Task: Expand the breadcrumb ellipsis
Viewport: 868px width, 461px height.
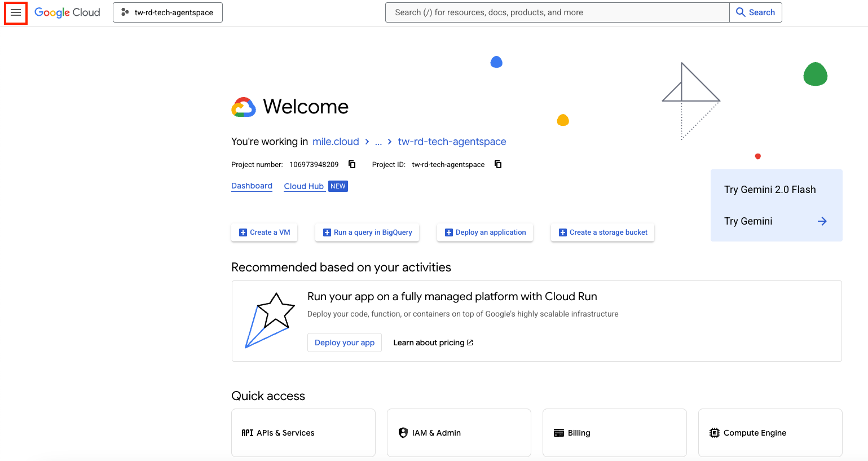Action: pos(378,142)
